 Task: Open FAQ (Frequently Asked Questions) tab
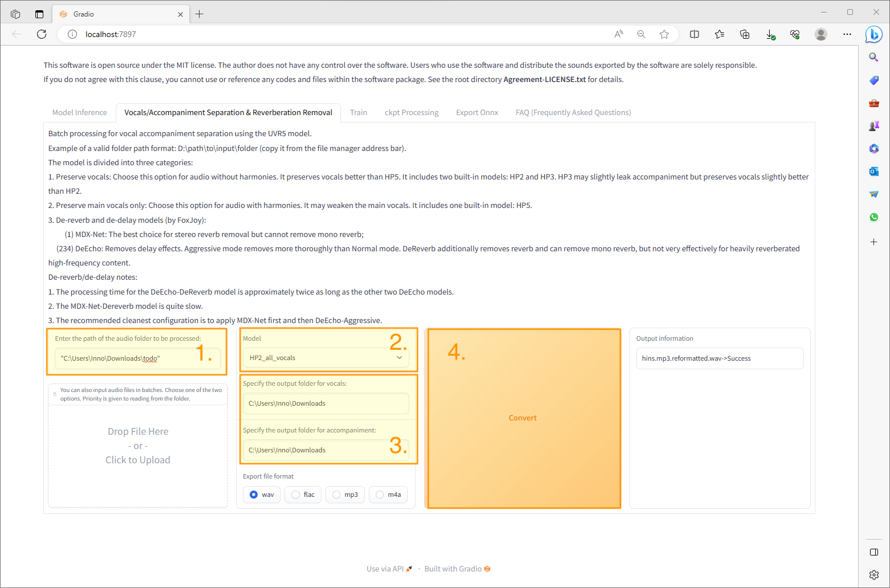[573, 112]
